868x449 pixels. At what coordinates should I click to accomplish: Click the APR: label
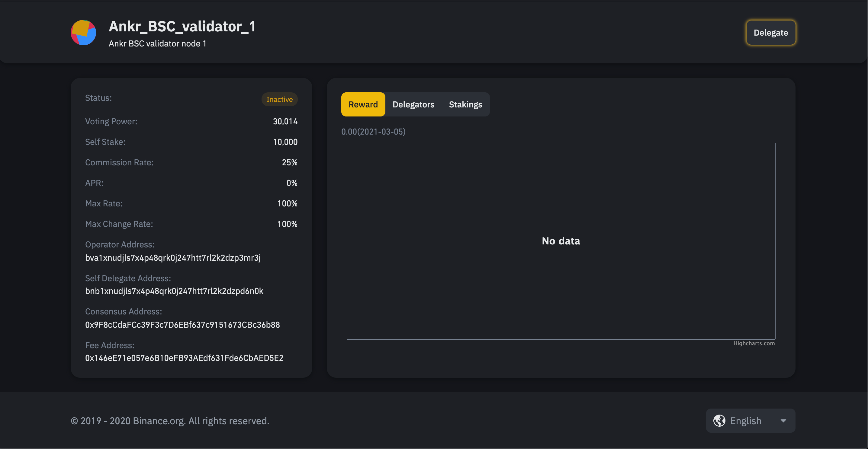(94, 183)
